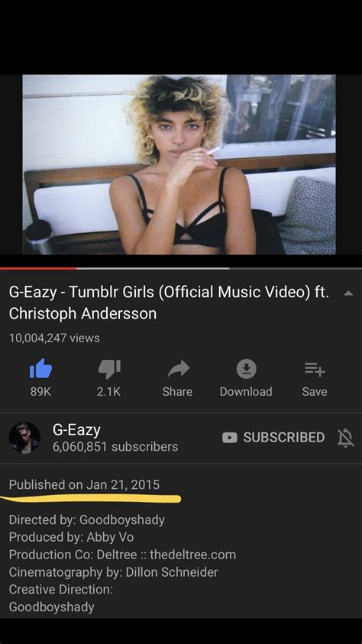Click the 6,060,851 subscribers text
This screenshot has height=644, width=362.
tap(115, 447)
